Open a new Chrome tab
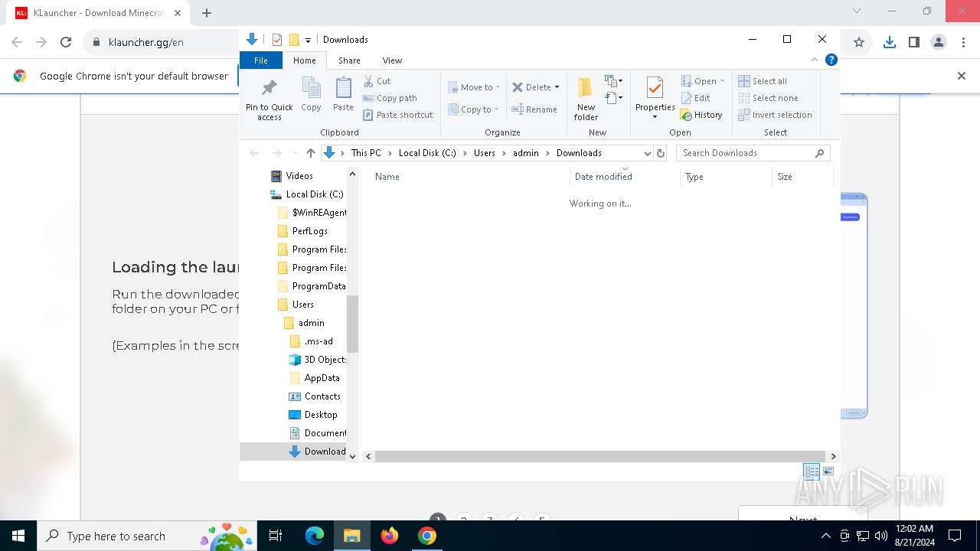Screen dimensions: 980x551 (207, 13)
